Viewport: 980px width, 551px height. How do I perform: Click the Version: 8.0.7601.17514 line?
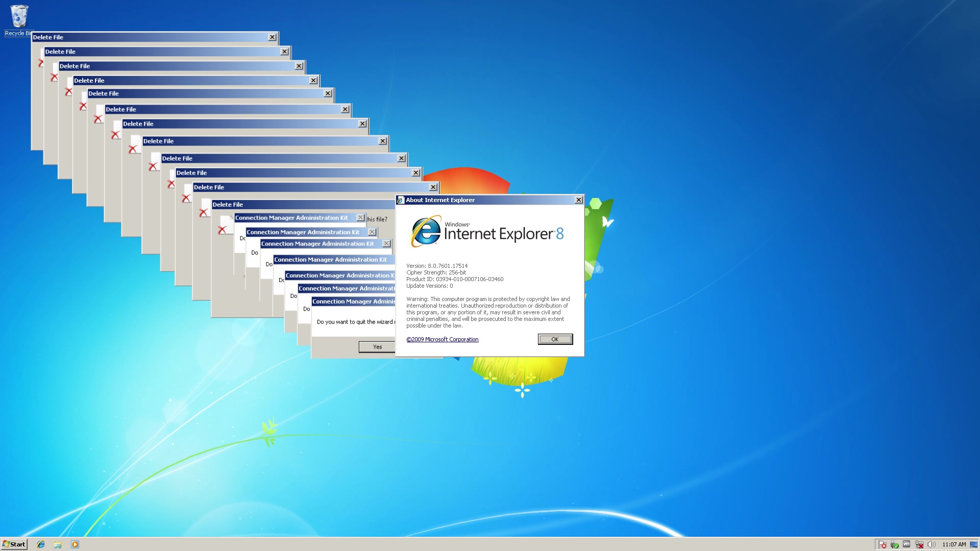437,266
